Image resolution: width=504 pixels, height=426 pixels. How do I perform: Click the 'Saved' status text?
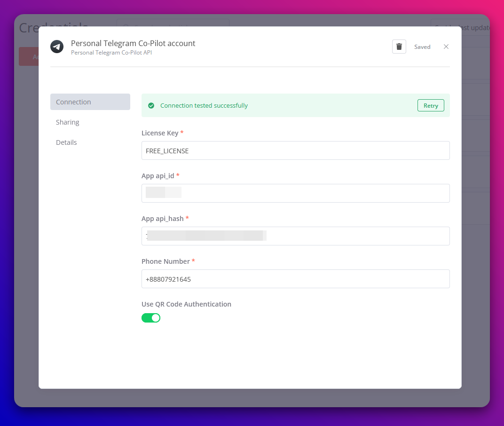click(x=422, y=47)
